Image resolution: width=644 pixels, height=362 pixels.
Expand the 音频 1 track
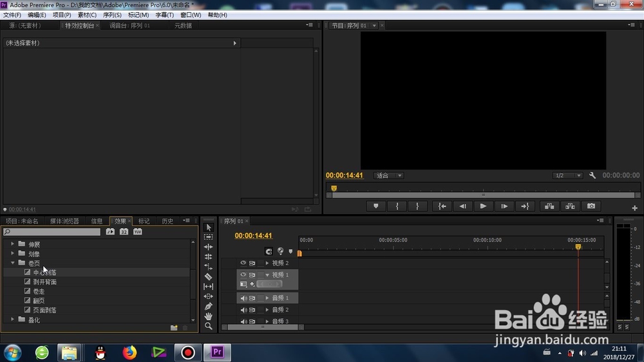click(x=267, y=298)
